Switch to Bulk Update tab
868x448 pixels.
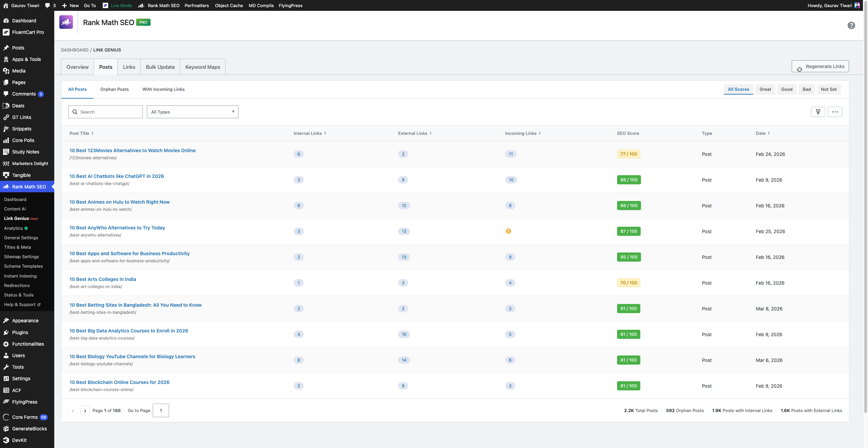point(160,67)
